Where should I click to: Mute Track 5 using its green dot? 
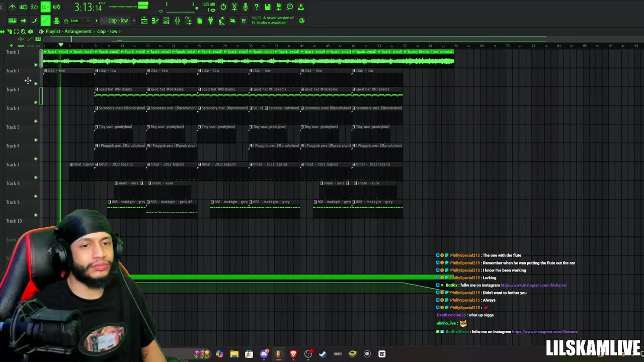click(36, 140)
